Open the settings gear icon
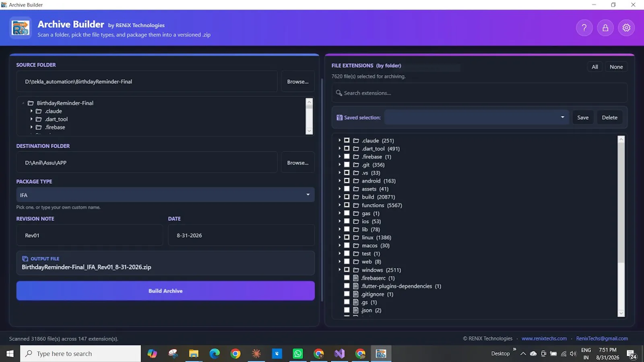The image size is (644, 362). 626,28
